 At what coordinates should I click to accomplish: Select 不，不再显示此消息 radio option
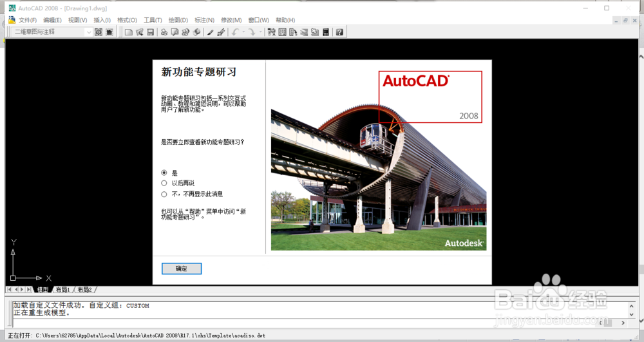tap(164, 194)
